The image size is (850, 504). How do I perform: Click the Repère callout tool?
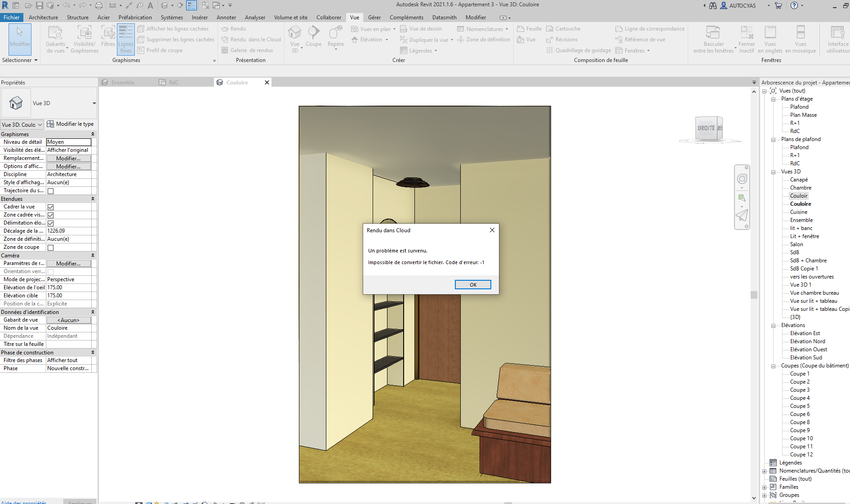point(336,37)
